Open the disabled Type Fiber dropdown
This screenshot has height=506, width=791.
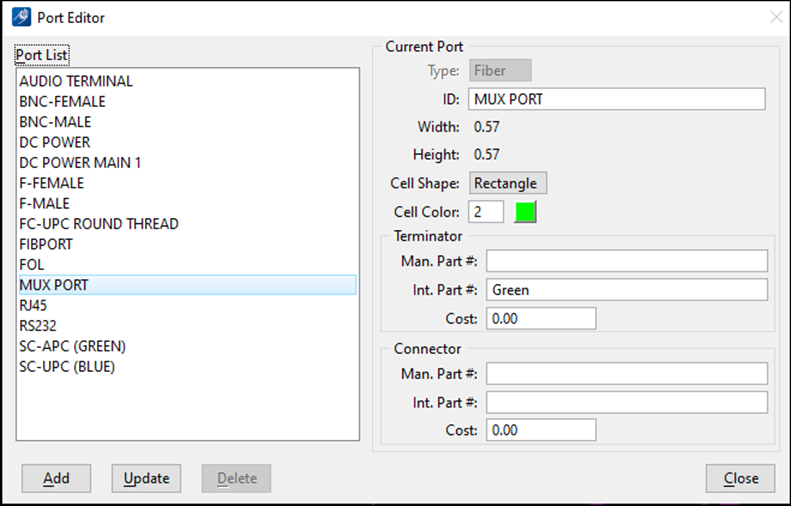pos(500,71)
